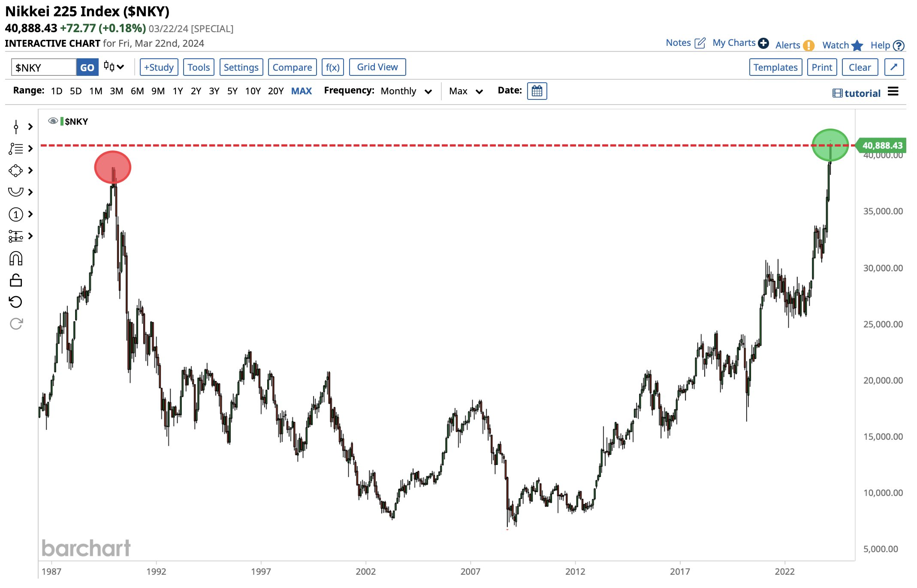
Task: Open the Tools menu button
Action: click(199, 67)
